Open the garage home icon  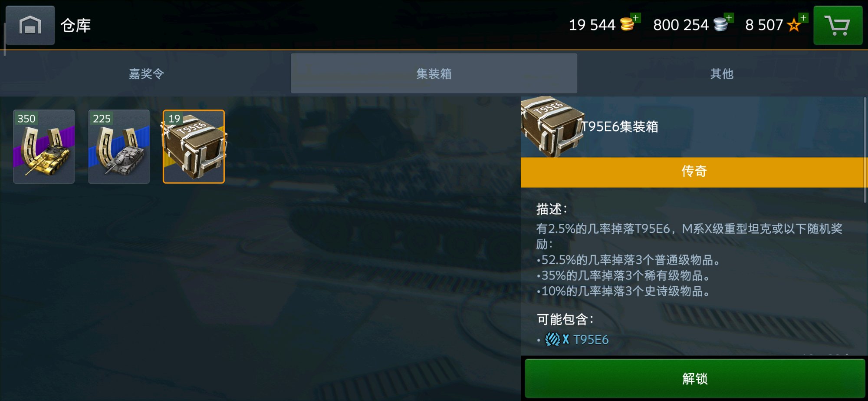point(30,25)
